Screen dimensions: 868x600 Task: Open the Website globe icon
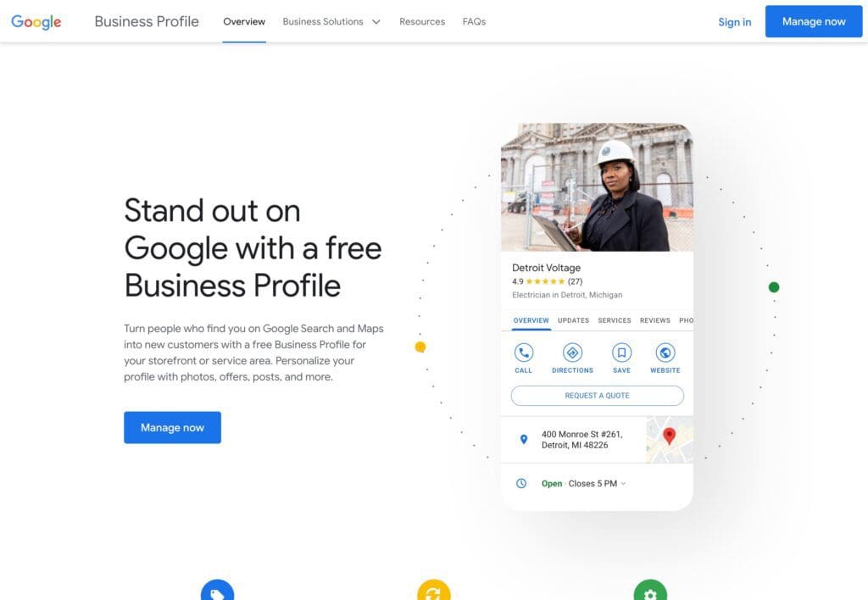click(665, 353)
